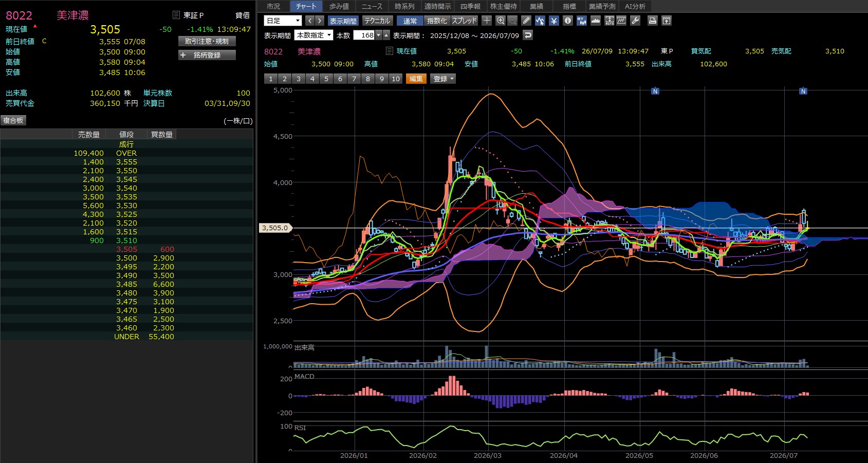Toggle スプレッド spread chart mode

click(465, 21)
